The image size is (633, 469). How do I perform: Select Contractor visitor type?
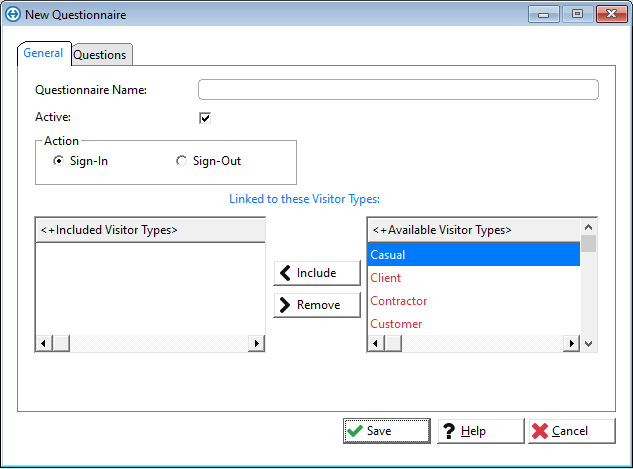pyautogui.click(x=398, y=301)
